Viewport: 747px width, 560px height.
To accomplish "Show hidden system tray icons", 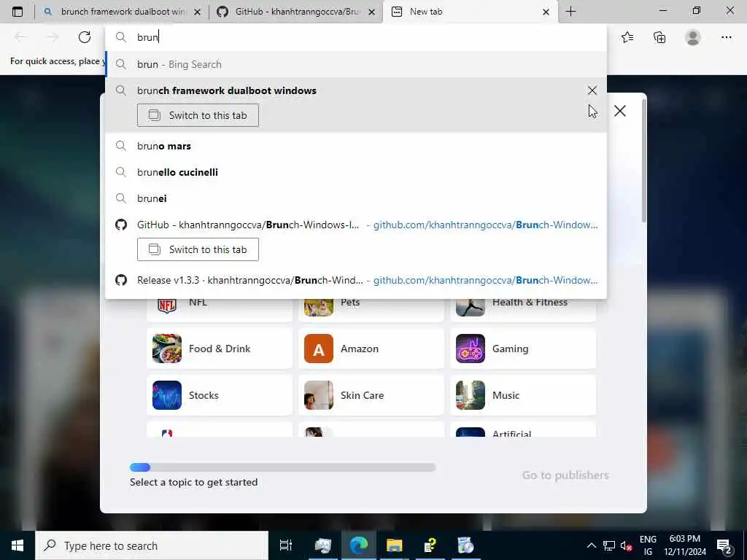I will point(591,545).
